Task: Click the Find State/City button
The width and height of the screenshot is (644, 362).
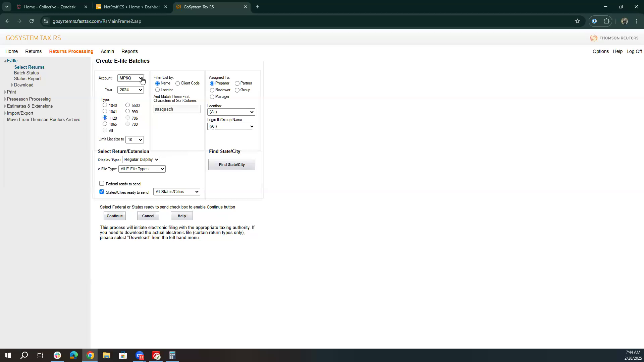Action: [x=231, y=165]
